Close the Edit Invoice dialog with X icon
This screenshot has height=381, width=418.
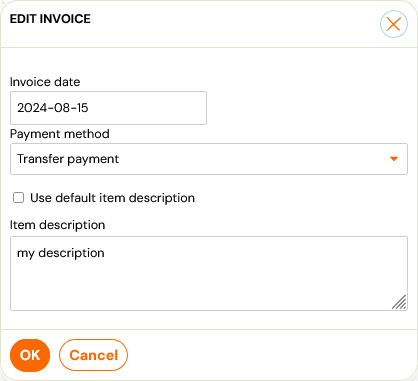click(394, 24)
